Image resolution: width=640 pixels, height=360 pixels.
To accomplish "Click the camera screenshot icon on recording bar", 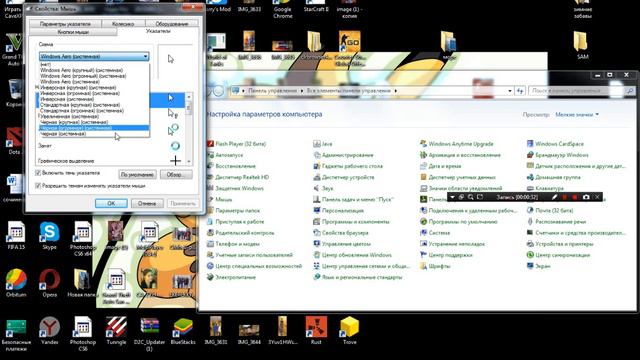I will coord(586,197).
